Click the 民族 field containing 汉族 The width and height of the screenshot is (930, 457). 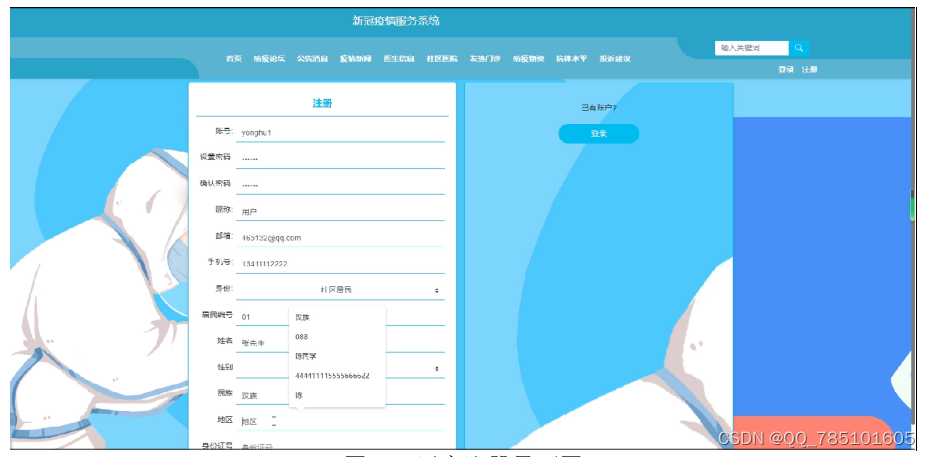click(340, 395)
